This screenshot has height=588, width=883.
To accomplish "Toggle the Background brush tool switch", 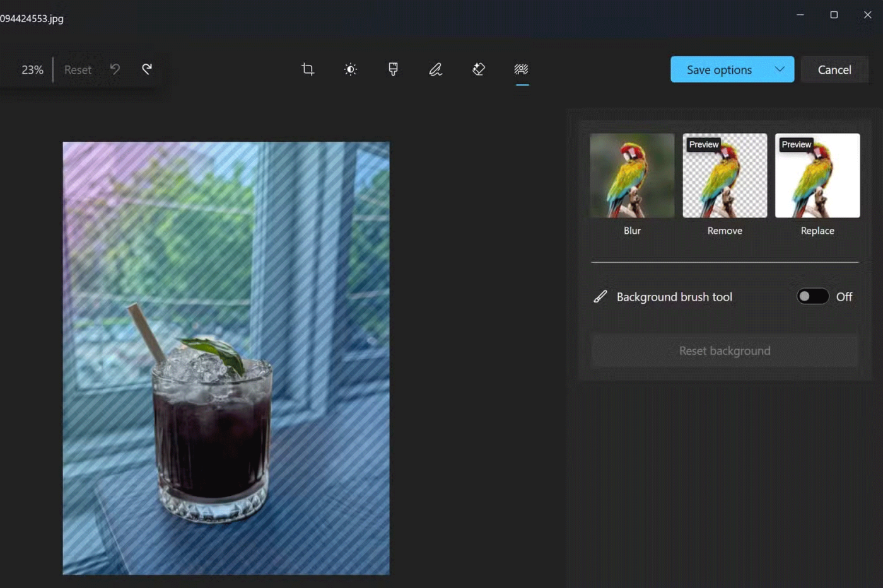I will tap(812, 297).
